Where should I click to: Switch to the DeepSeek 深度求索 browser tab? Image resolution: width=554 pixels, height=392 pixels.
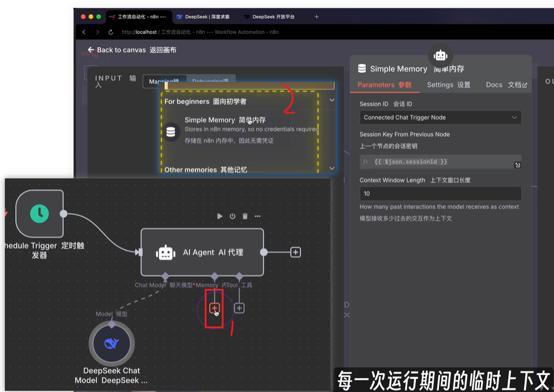[x=203, y=16]
